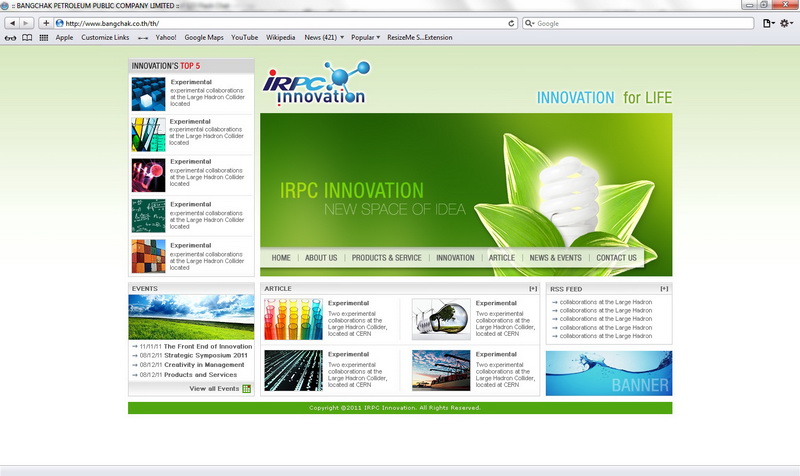The height and width of the screenshot is (476, 800).
Task: Open the green field Events image
Action: pos(191,317)
